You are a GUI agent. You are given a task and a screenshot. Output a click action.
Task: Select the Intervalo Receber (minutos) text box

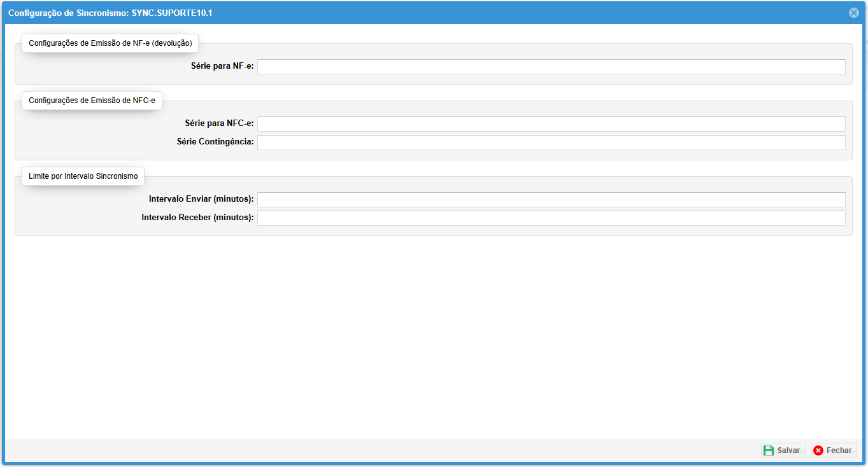tap(551, 218)
